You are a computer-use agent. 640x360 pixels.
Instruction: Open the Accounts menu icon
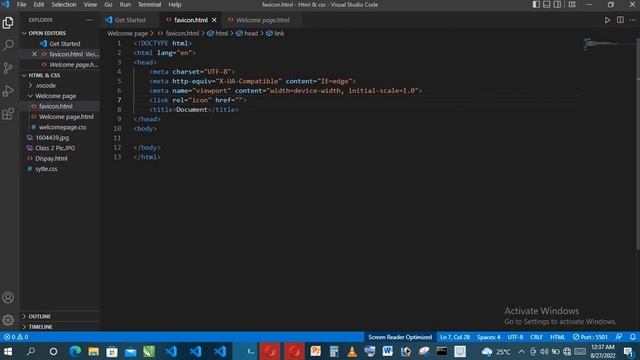[x=8, y=298]
